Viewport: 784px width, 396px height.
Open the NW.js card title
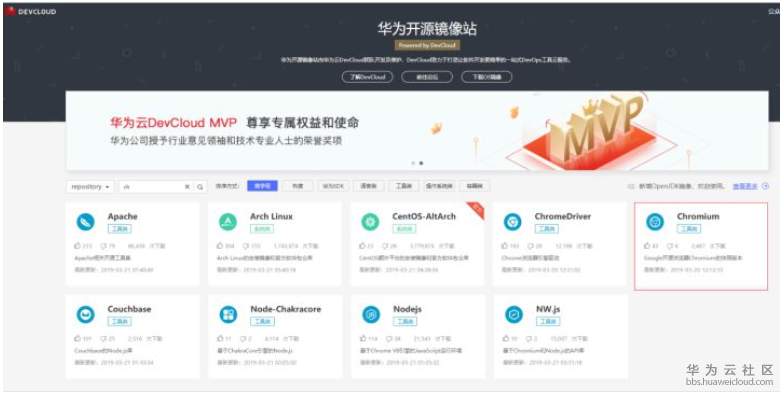coord(547,309)
